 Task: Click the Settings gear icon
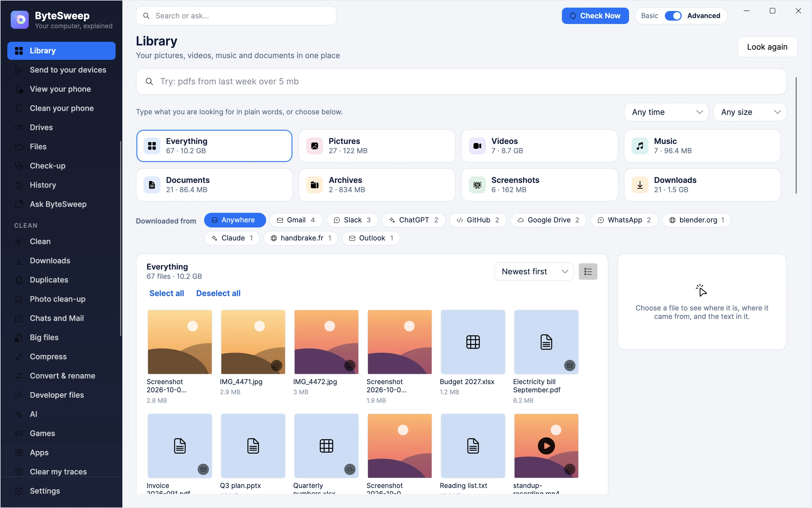coord(19,491)
